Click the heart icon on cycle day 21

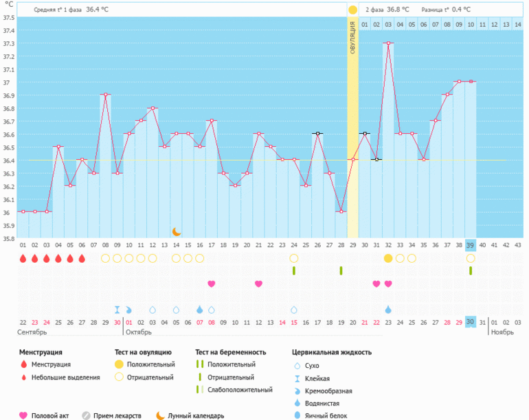tap(258, 284)
